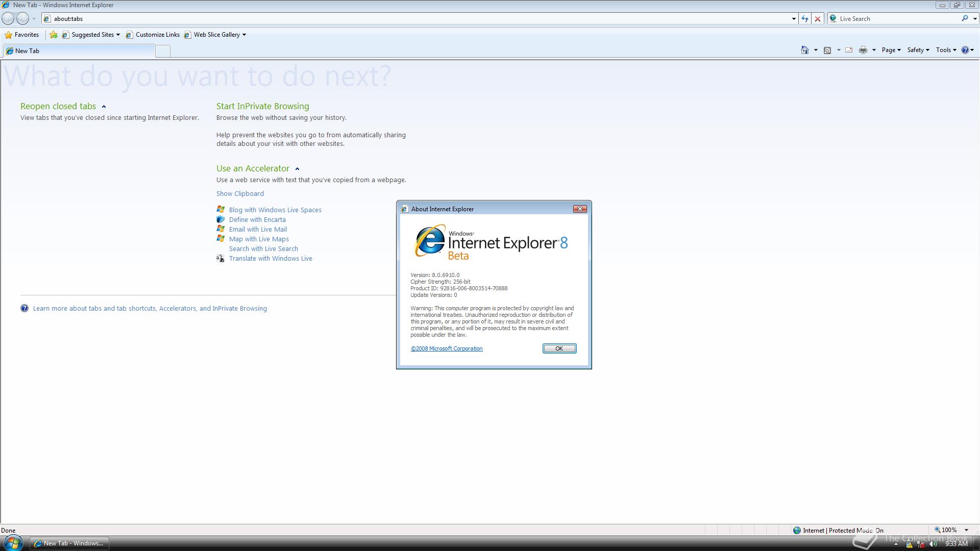Open the zoom level dropdown arrow
The image size is (980, 551).
[x=966, y=530]
